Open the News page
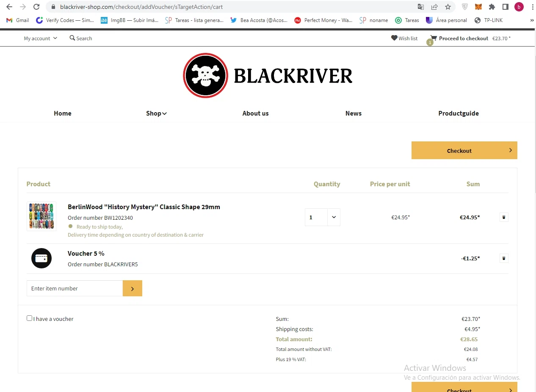 click(x=354, y=113)
